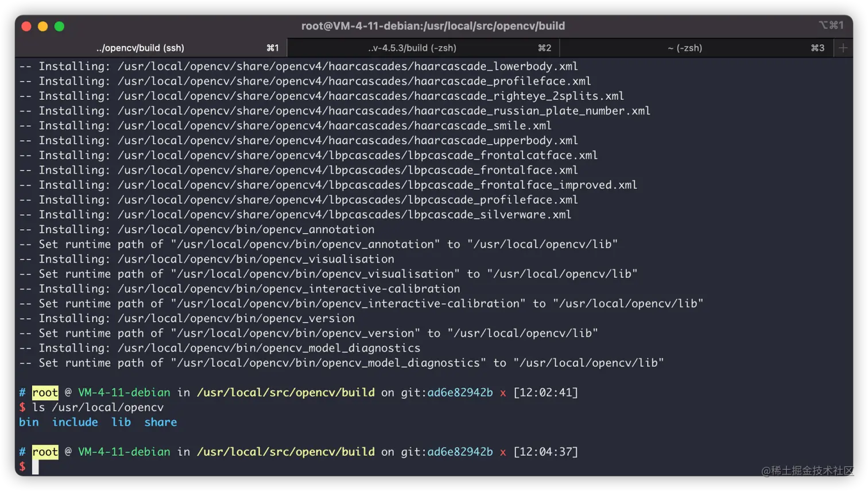This screenshot has width=868, height=491.
Task: Click the lbpcascade_profileface.xml install line
Action: 299,200
